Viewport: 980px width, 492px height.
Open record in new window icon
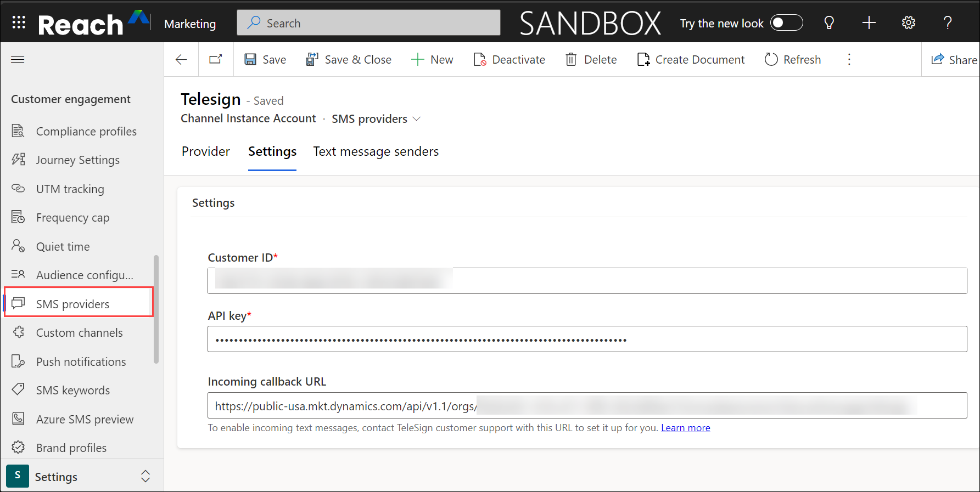click(x=216, y=60)
